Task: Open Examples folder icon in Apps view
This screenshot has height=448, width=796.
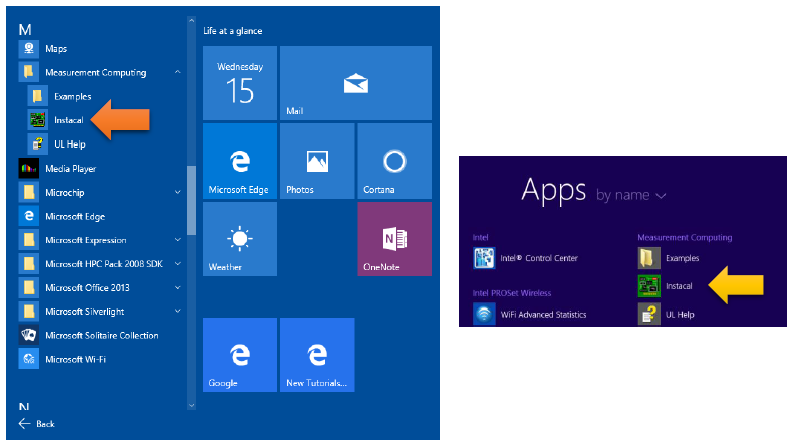Action: click(649, 258)
